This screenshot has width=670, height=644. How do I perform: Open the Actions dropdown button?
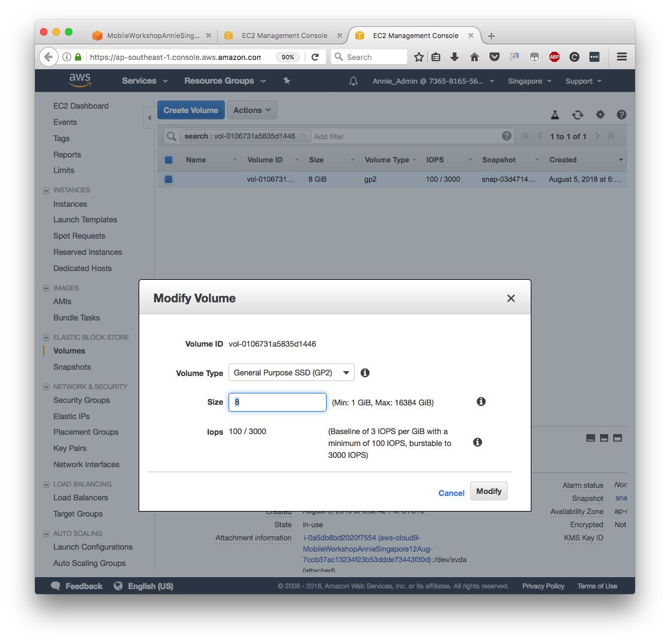[252, 111]
